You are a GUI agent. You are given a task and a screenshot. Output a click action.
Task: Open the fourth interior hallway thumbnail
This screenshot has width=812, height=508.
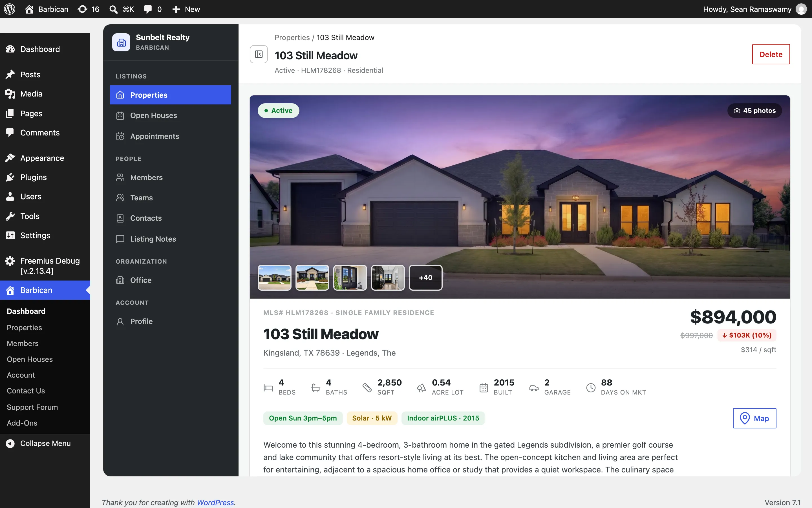pos(388,277)
